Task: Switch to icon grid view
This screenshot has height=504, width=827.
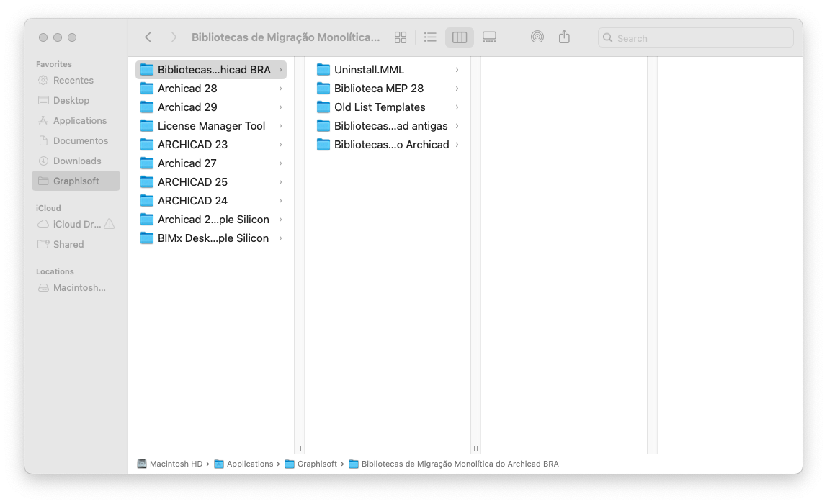Action: point(401,37)
